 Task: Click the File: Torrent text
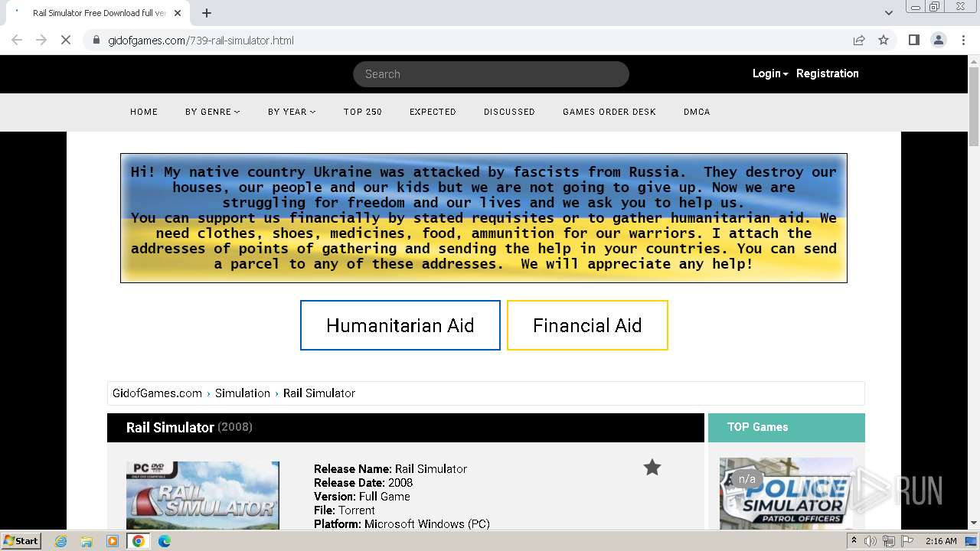tap(345, 510)
